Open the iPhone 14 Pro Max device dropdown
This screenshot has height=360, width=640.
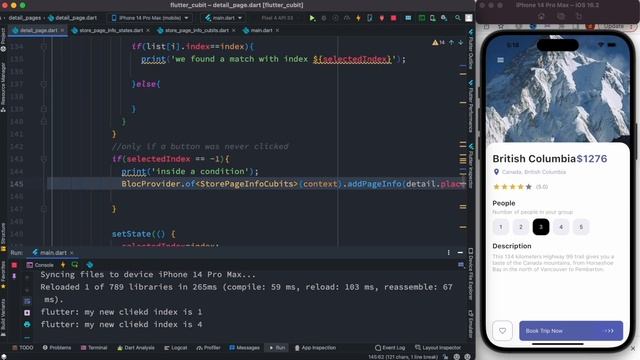click(x=150, y=18)
